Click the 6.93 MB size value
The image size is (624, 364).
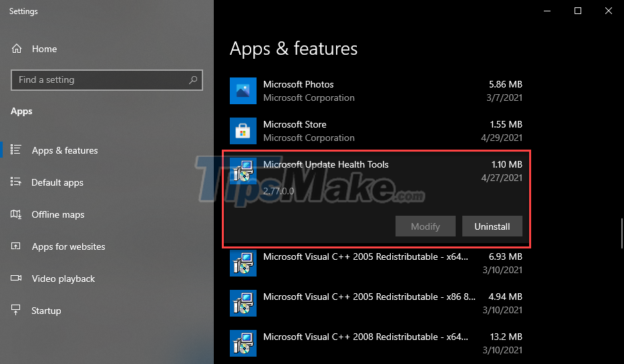[505, 257]
